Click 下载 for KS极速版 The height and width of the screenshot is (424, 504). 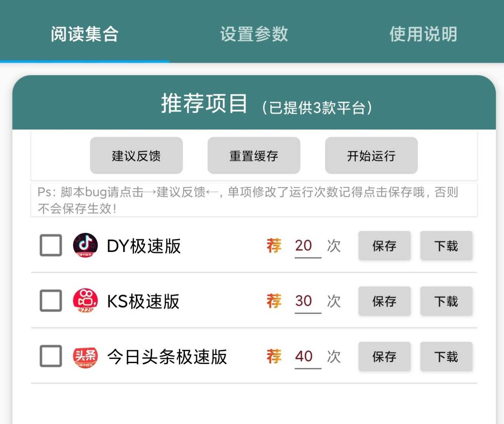point(446,301)
